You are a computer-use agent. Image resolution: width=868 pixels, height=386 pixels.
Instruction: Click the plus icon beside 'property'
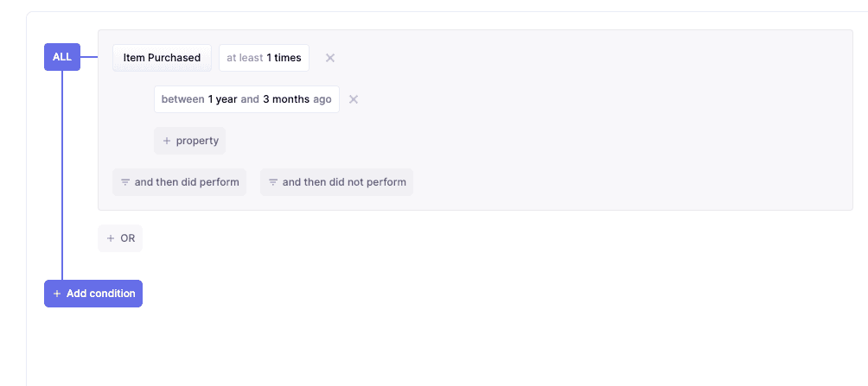167,141
